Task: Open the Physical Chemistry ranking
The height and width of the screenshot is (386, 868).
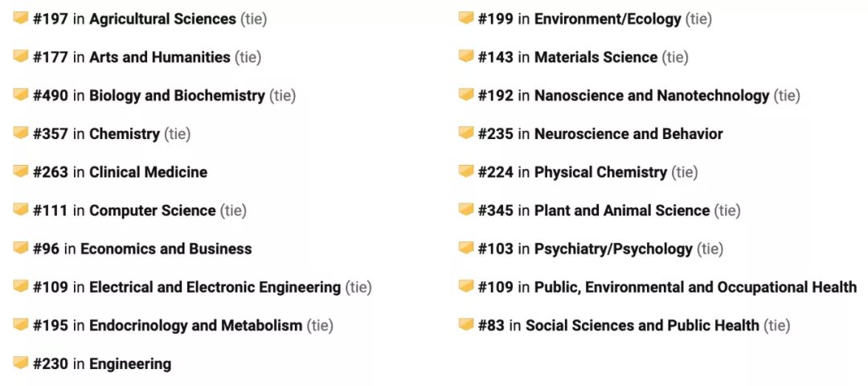Action: click(600, 172)
